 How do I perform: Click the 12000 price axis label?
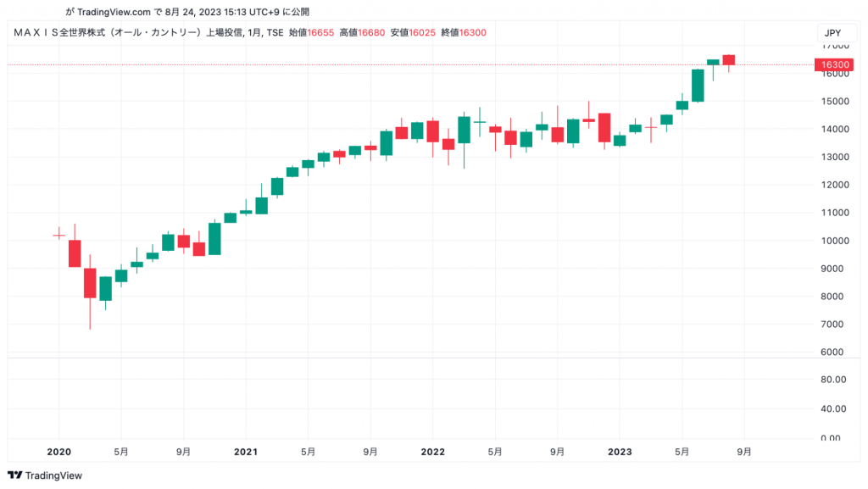click(835, 185)
